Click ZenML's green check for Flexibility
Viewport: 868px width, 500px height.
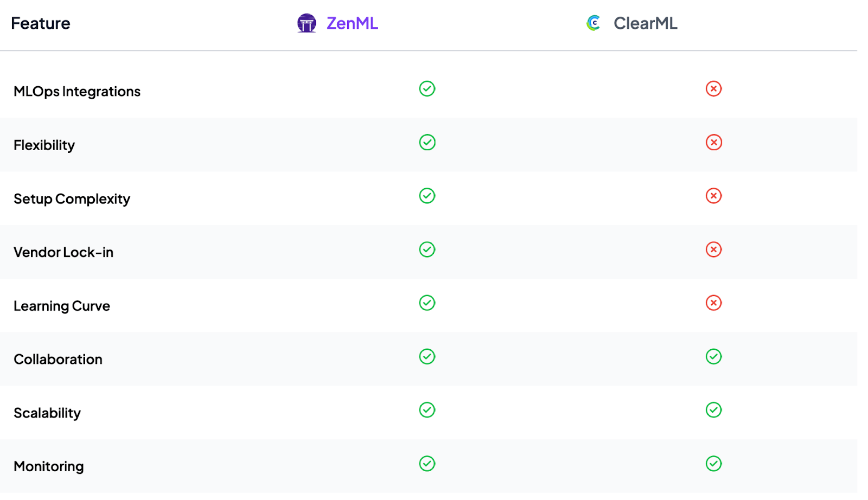coord(427,143)
